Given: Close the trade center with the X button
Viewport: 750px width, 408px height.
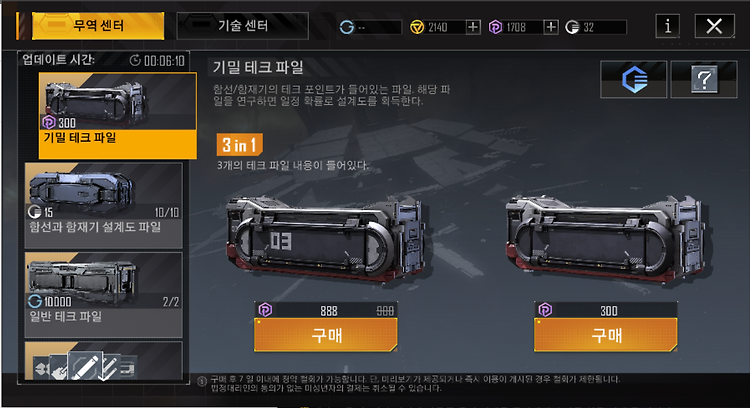Looking at the screenshot, I should (714, 26).
